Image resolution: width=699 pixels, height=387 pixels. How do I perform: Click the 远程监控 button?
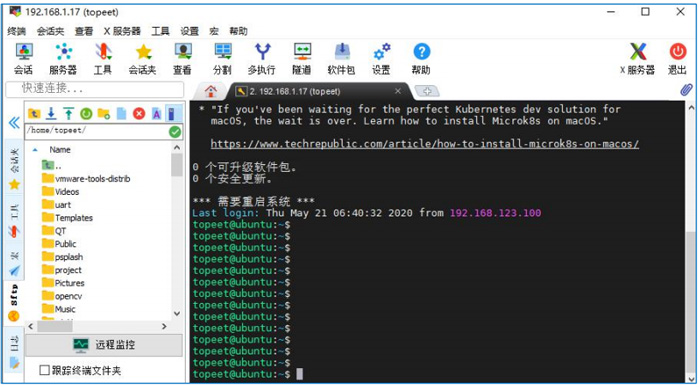coord(104,345)
